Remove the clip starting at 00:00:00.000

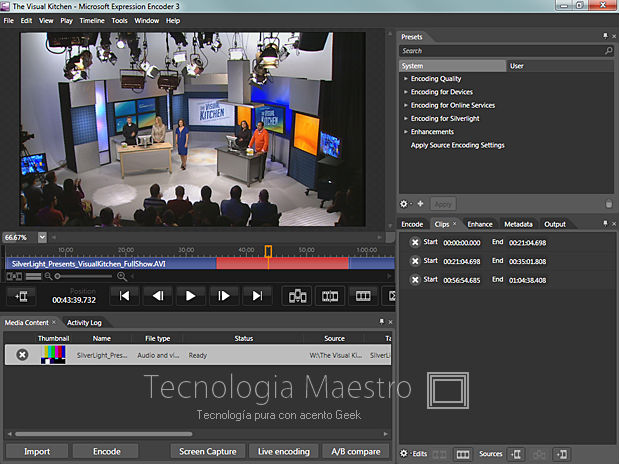(415, 242)
